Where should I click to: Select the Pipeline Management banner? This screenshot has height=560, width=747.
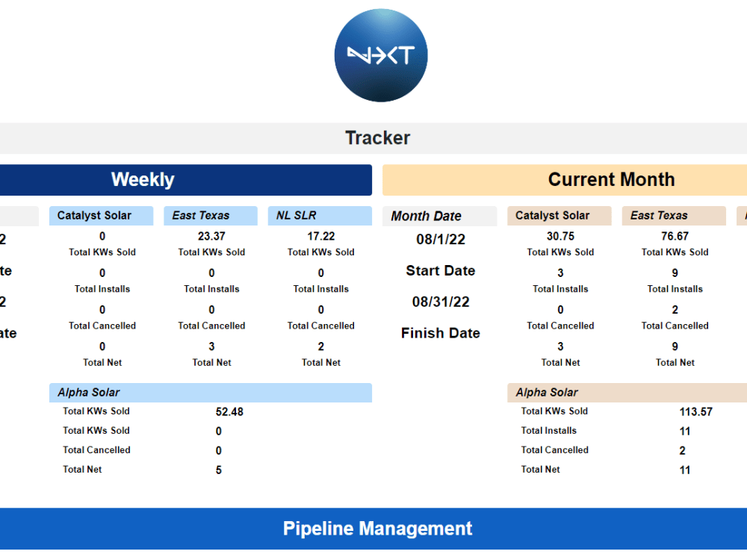coord(373,529)
